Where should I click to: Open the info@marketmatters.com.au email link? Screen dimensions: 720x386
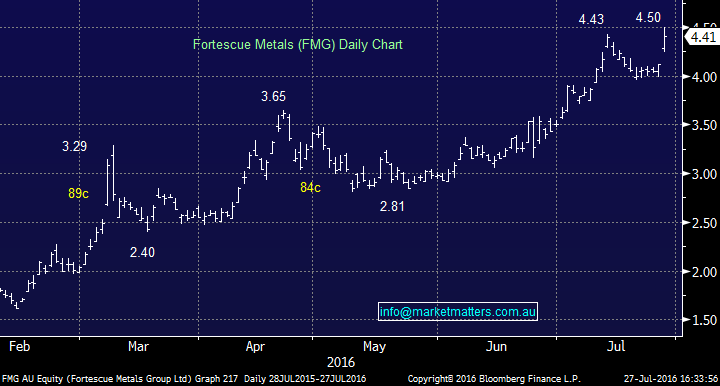pos(458,312)
